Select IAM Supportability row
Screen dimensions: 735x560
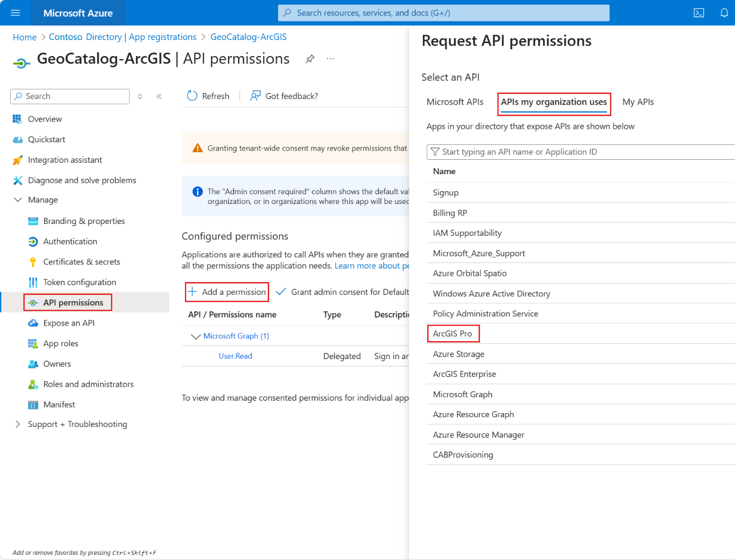tap(581, 233)
